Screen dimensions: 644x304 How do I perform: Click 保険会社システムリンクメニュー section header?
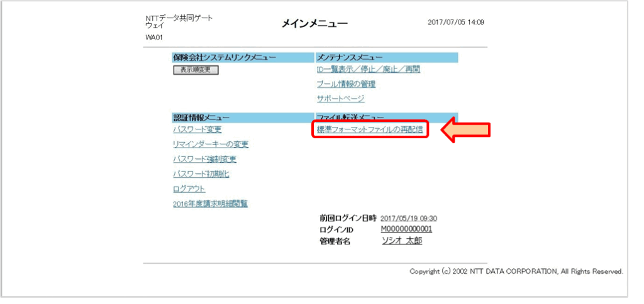click(x=225, y=58)
